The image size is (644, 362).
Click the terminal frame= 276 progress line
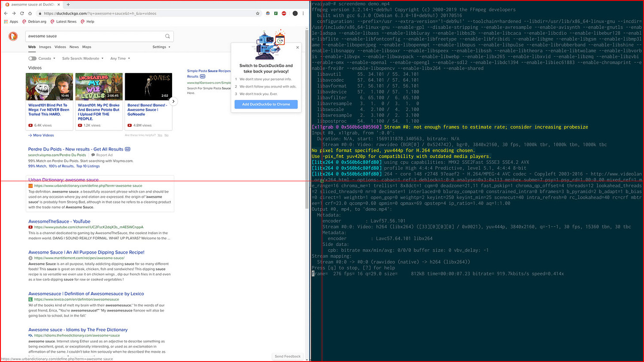coord(437,274)
